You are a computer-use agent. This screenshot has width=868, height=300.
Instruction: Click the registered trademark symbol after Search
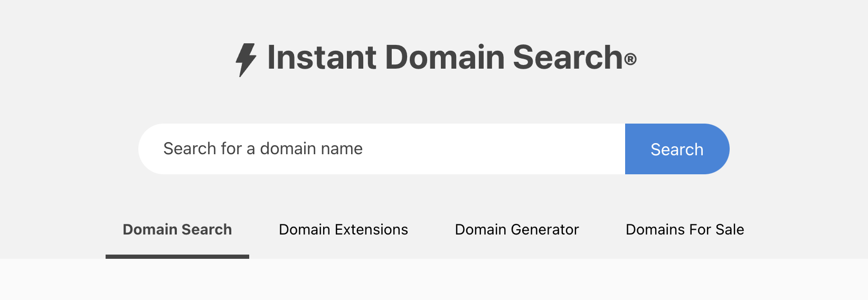pyautogui.click(x=630, y=60)
